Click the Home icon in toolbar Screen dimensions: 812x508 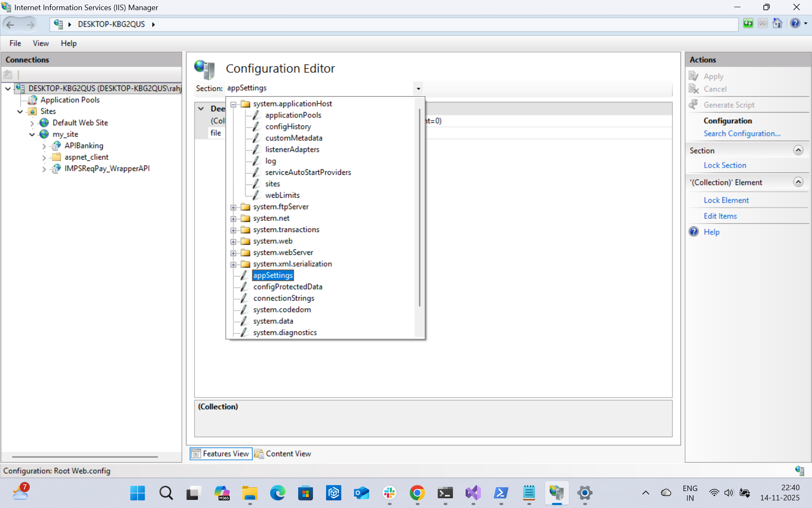[x=777, y=24]
